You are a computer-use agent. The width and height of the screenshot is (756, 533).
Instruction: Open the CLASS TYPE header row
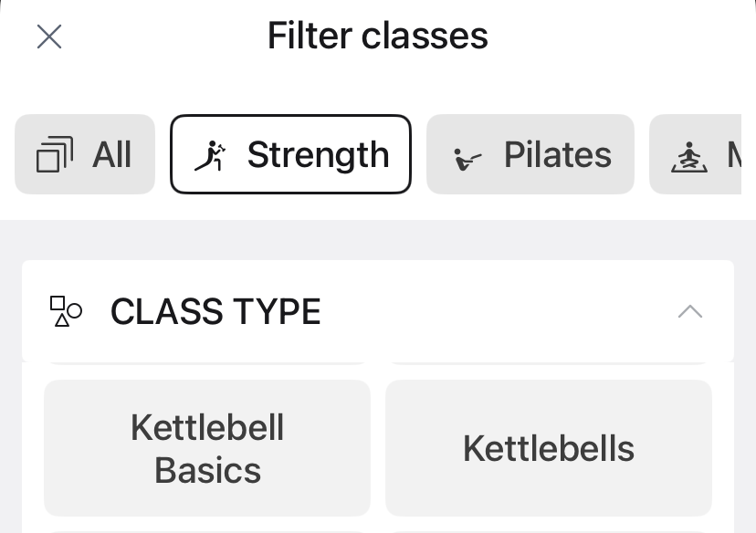(x=378, y=311)
